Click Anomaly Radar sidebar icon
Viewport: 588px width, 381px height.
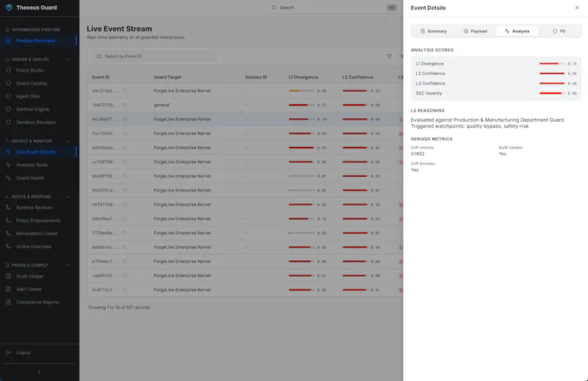pos(8,165)
